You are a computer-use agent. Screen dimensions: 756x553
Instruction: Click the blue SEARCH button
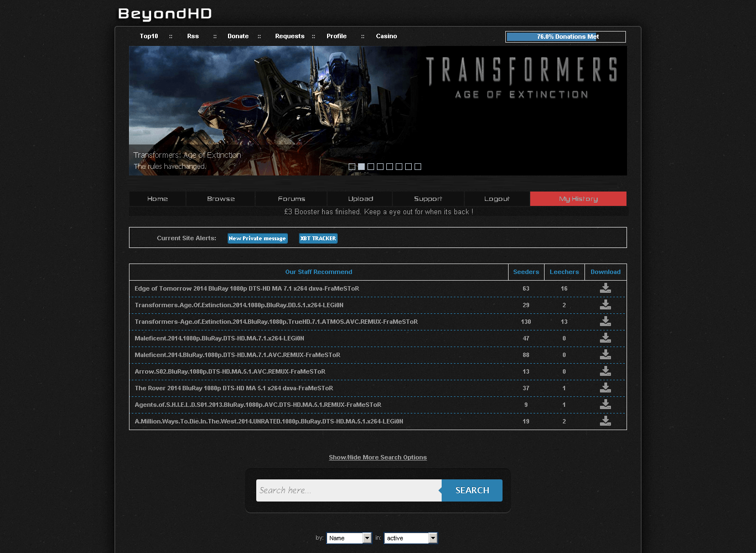472,490
